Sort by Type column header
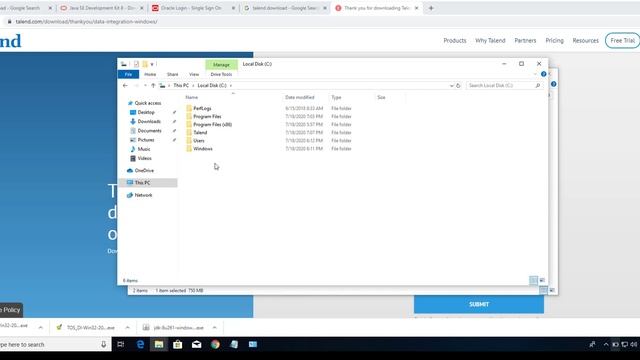Viewport: 640px width, 360px height. (336, 97)
